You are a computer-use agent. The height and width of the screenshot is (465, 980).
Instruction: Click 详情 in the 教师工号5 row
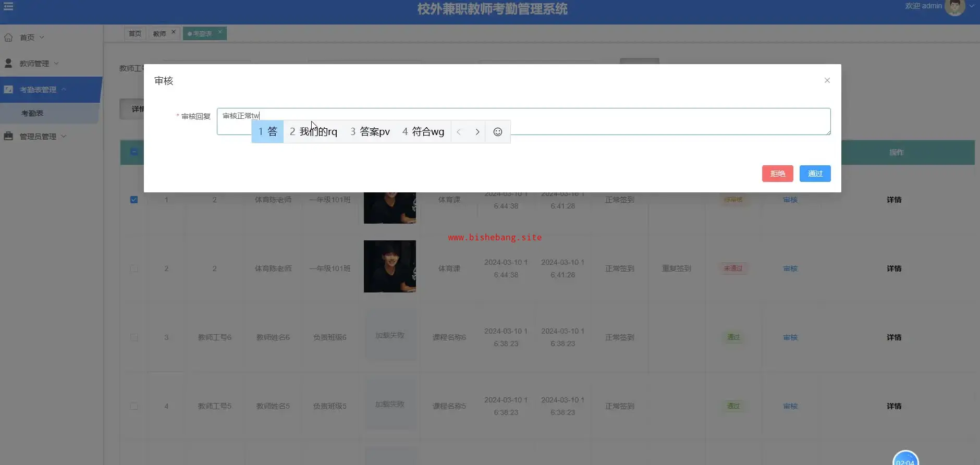point(894,406)
